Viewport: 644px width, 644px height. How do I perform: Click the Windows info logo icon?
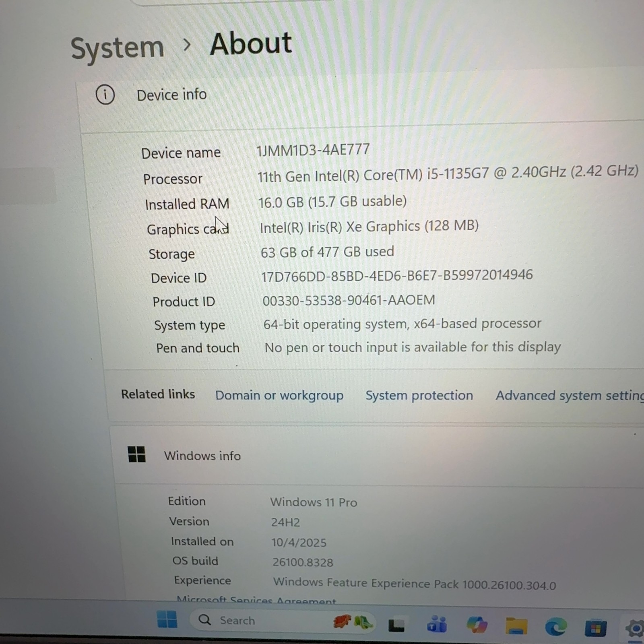pyautogui.click(x=136, y=454)
